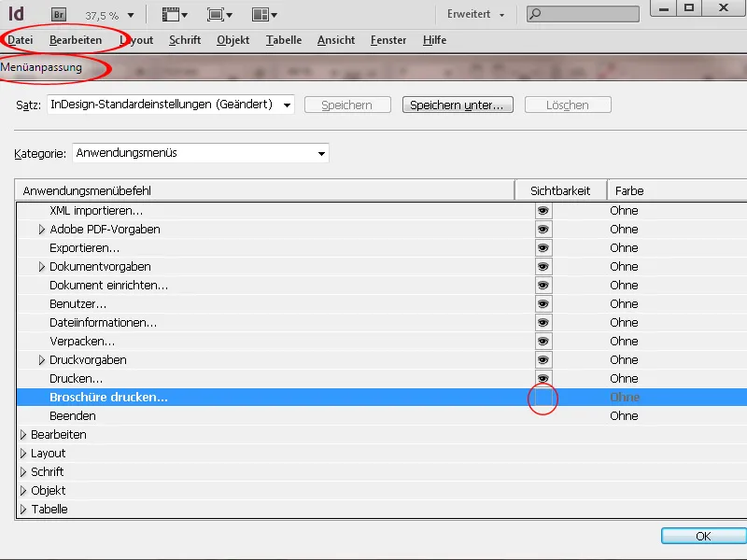Expand the Schrift menu tree
This screenshot has height=560, width=747.
tap(22, 472)
